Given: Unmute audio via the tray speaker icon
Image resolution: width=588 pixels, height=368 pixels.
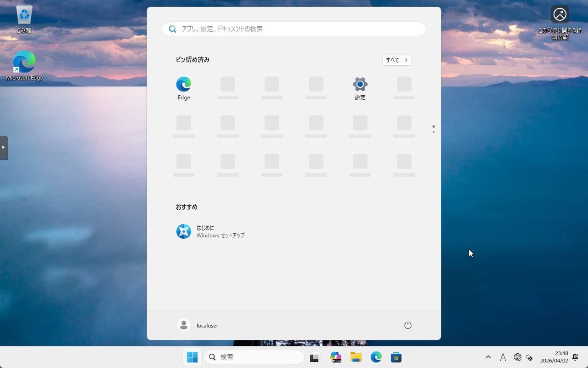Looking at the screenshot, I should click(529, 357).
